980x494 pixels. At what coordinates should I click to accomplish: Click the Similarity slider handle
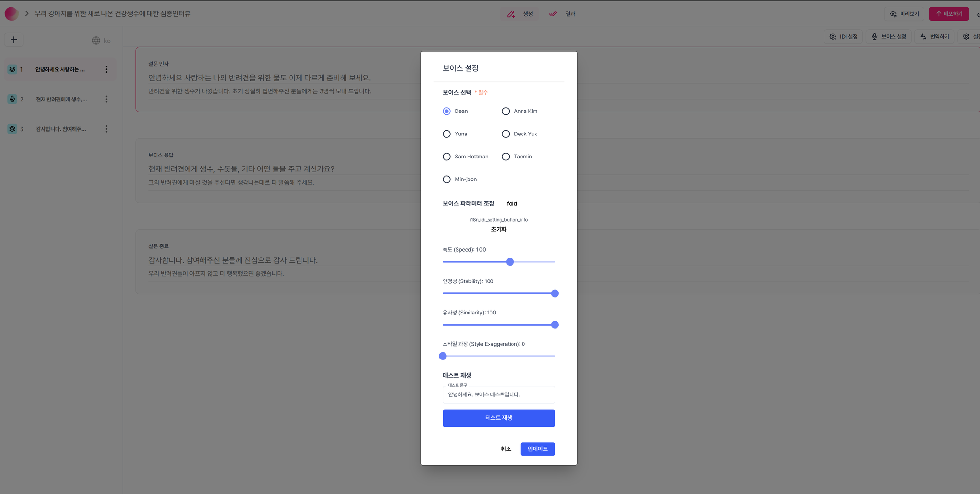555,325
